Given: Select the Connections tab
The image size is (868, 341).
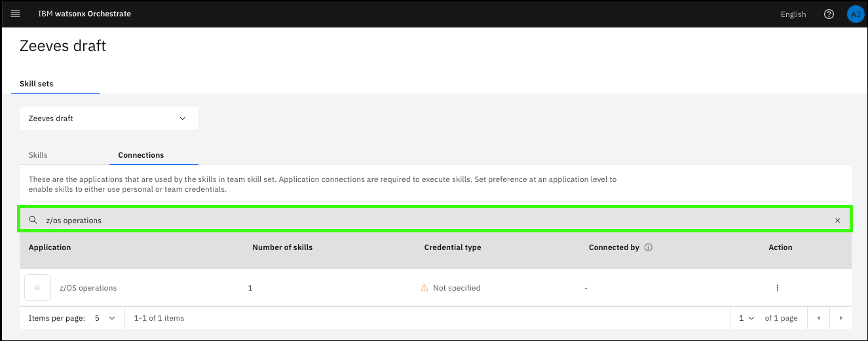Looking at the screenshot, I should tap(141, 155).
